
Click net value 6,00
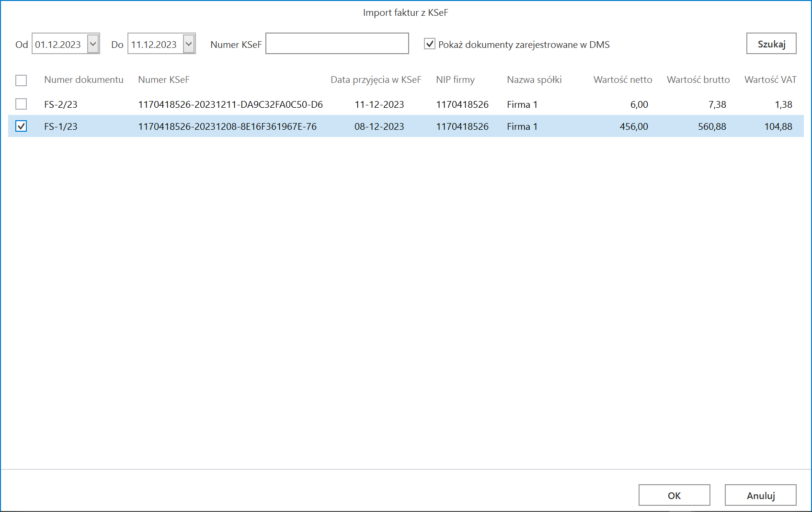coord(639,104)
